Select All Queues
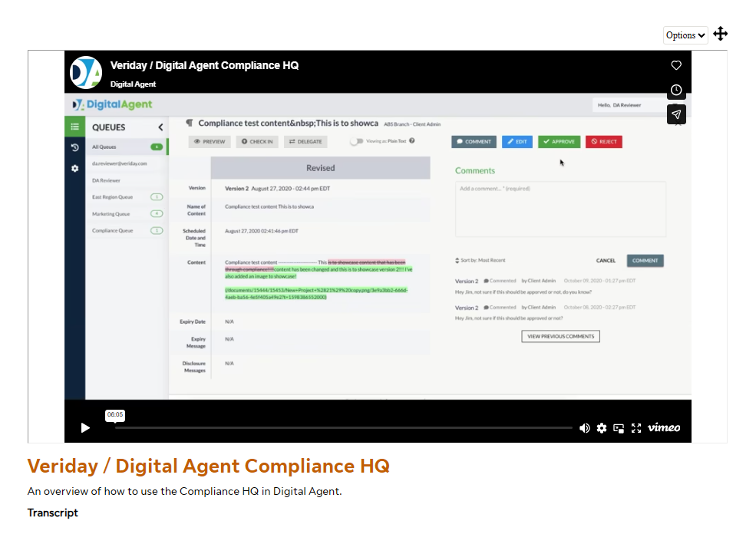 tap(127, 147)
